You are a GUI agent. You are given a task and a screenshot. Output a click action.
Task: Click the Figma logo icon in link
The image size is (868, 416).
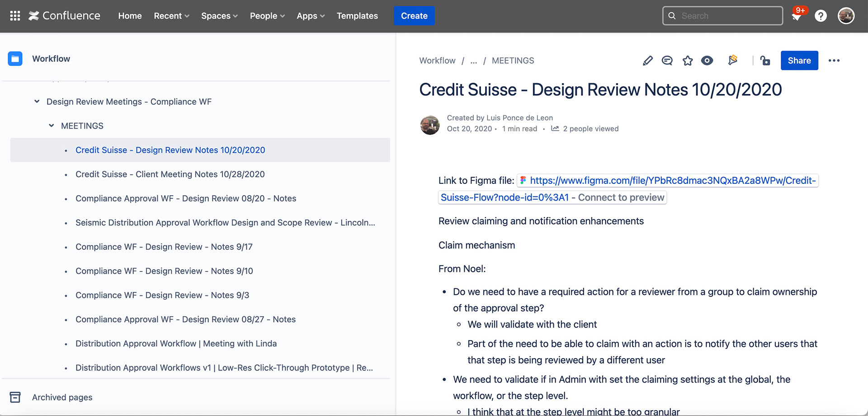click(x=523, y=180)
